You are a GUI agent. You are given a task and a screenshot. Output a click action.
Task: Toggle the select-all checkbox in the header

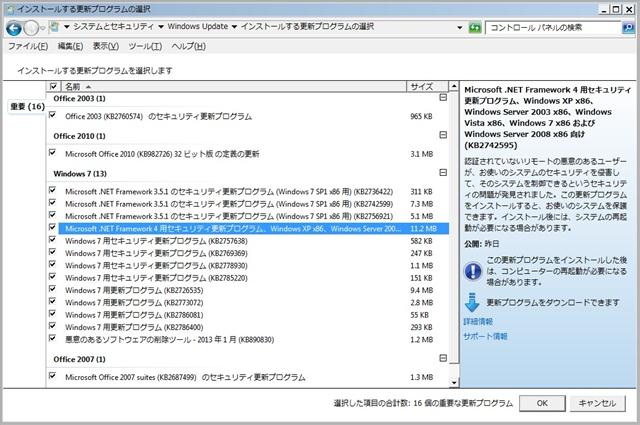click(53, 86)
